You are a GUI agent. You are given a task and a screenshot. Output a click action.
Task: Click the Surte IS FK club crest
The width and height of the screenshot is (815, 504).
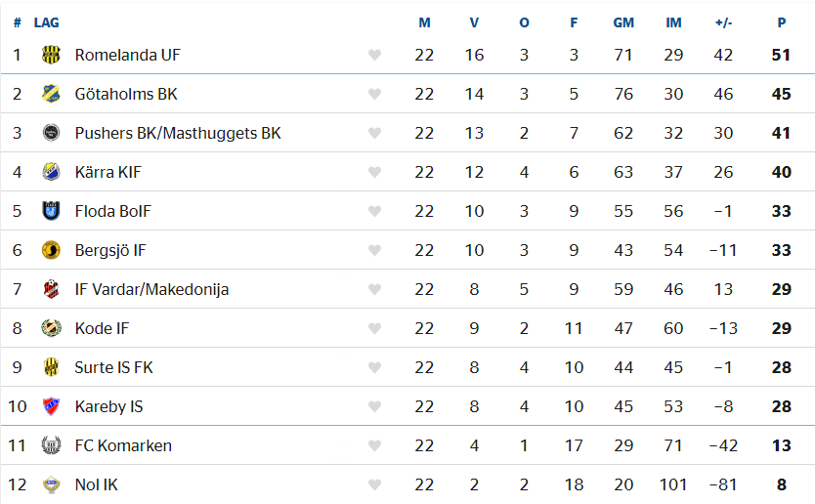tap(51, 367)
